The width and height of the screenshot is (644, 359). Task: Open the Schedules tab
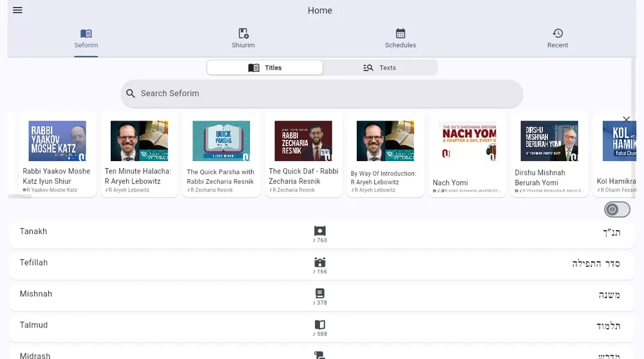click(401, 39)
